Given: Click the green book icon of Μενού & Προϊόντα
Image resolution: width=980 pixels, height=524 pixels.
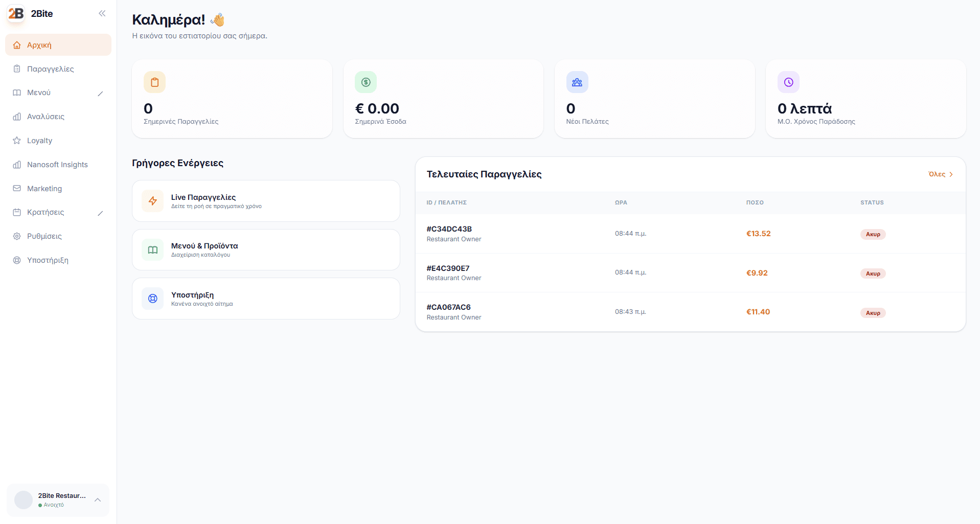Looking at the screenshot, I should [x=153, y=249].
